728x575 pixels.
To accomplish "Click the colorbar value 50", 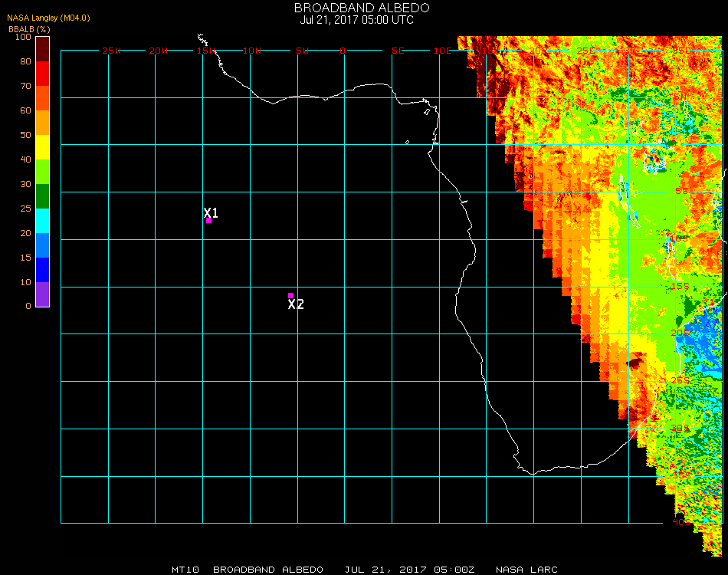I will tap(25, 135).
